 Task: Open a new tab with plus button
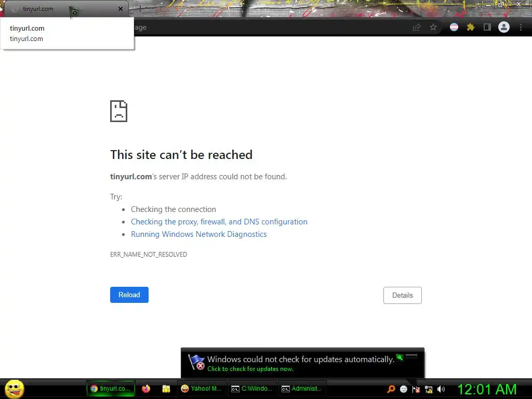click(140, 9)
